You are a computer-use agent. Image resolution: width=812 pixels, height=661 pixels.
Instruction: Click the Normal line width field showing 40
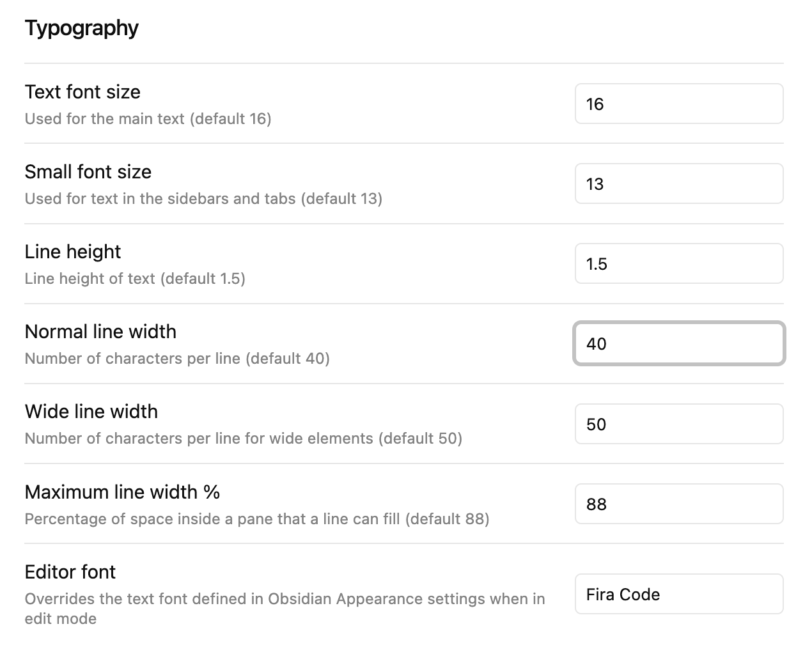click(678, 344)
